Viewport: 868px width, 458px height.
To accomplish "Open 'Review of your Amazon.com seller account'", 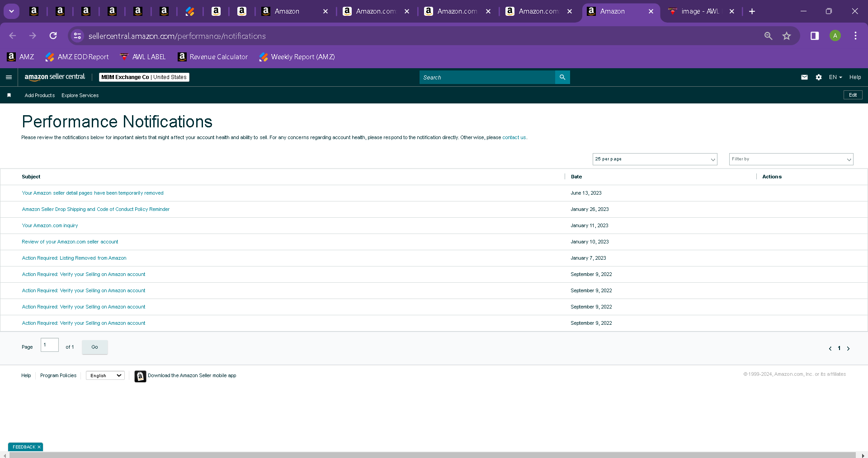I will pyautogui.click(x=70, y=242).
